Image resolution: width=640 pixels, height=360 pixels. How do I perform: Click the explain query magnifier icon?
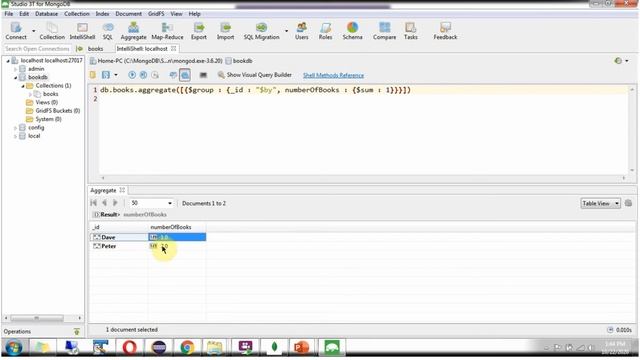click(x=155, y=75)
